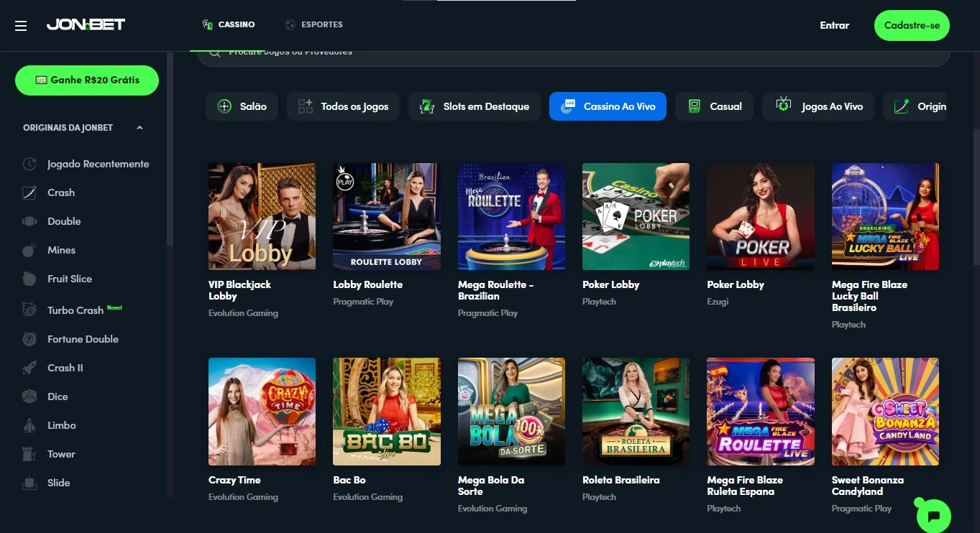
Task: Click the Mines bomb icon
Action: pyautogui.click(x=29, y=250)
